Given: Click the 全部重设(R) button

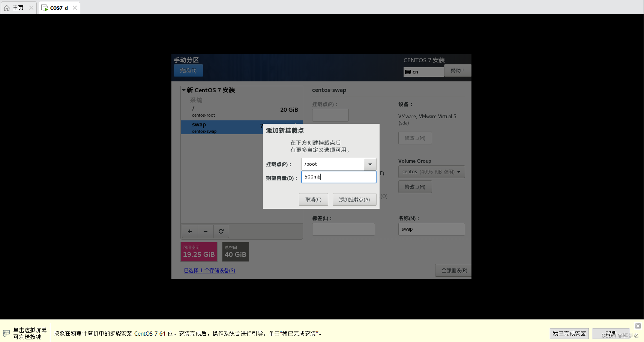Looking at the screenshot, I should point(454,270).
